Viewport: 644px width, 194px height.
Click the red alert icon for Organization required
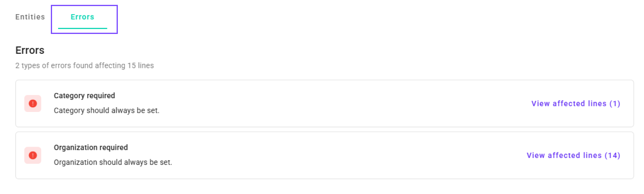[x=33, y=155]
